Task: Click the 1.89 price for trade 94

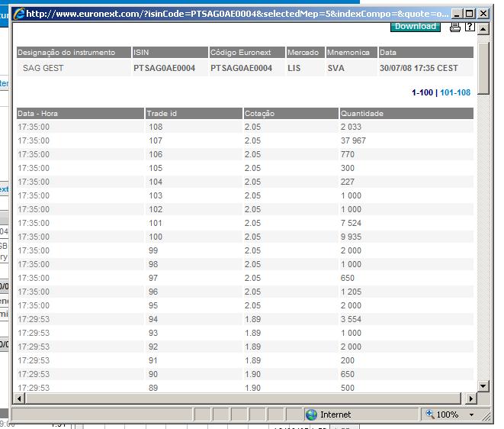Action: pos(252,319)
